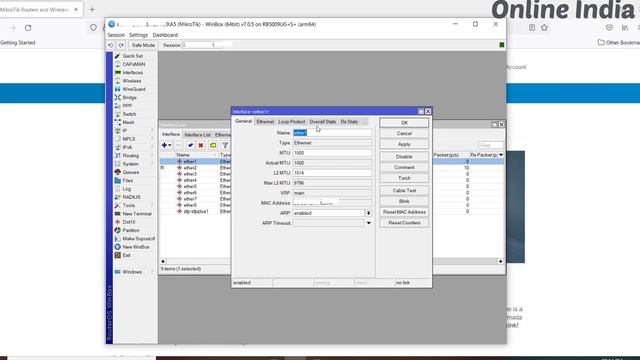
Task: Click the Apply button
Action: pyautogui.click(x=404, y=144)
